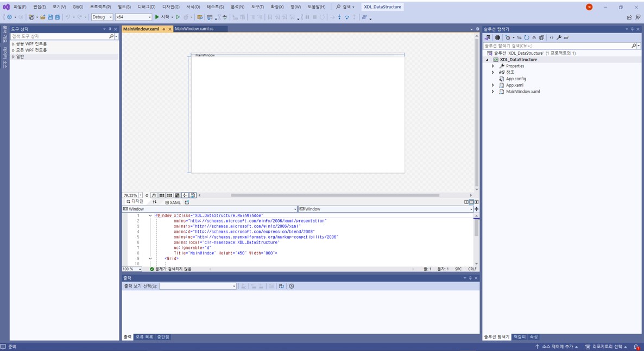Click the green 시작 start debugging button

(163, 17)
